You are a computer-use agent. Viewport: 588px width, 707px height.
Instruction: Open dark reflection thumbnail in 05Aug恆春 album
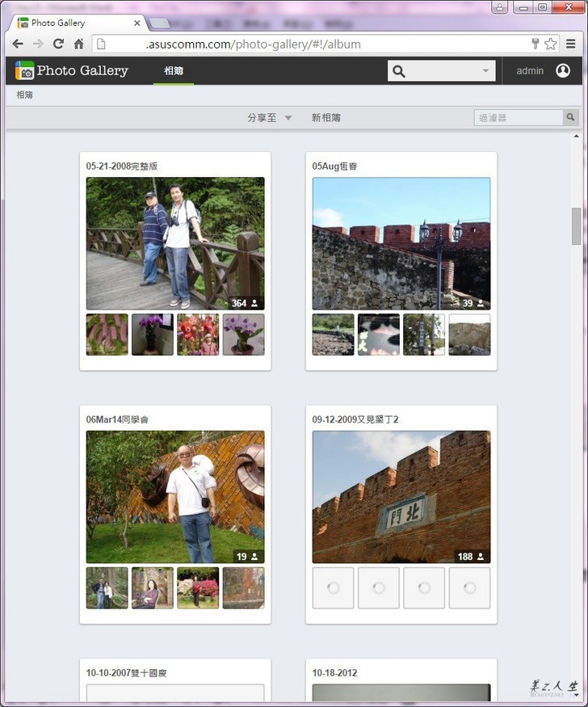coord(379,335)
